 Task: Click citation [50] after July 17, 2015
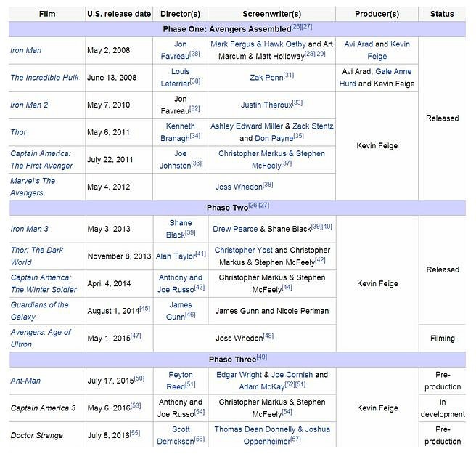[139, 378]
